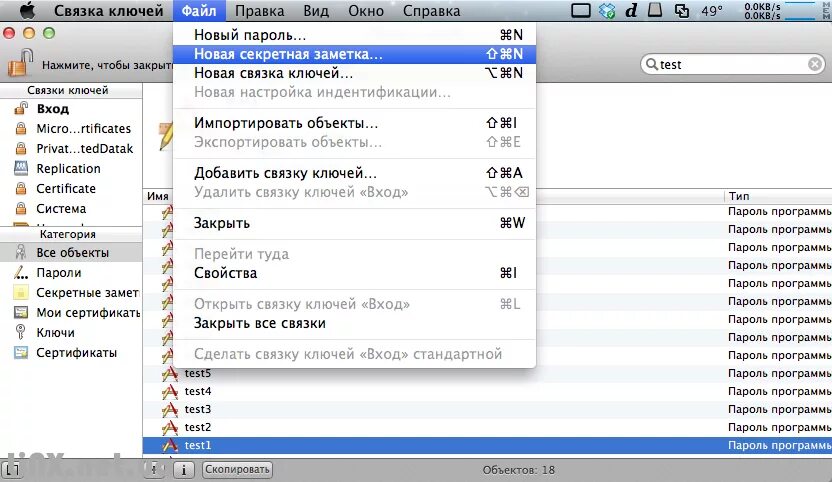Close the open Файл menu title
832x482 pixels.
[x=199, y=11]
